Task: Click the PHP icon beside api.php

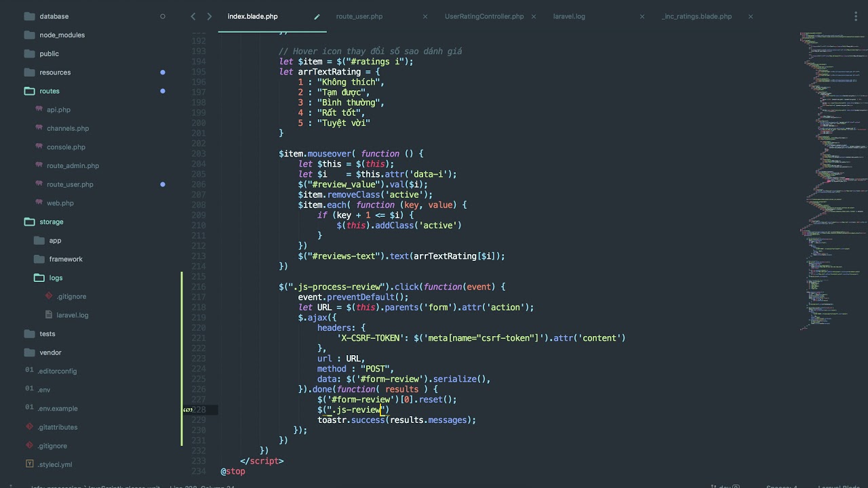Action: 39,109
